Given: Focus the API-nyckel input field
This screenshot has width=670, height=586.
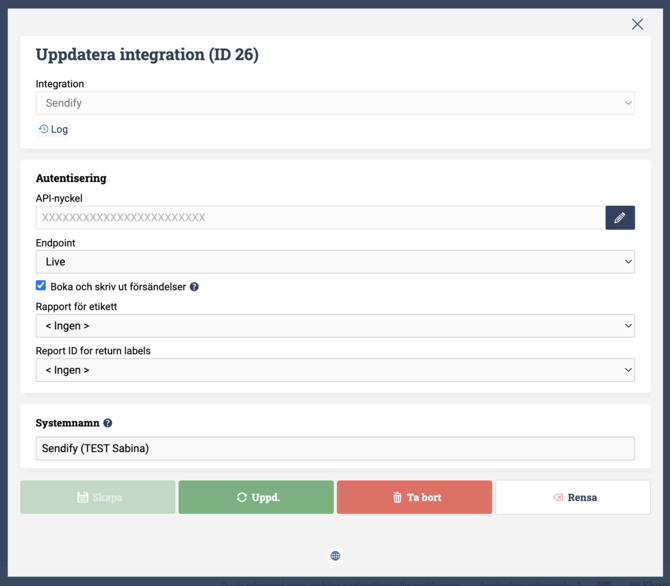Looking at the screenshot, I should 320,218.
